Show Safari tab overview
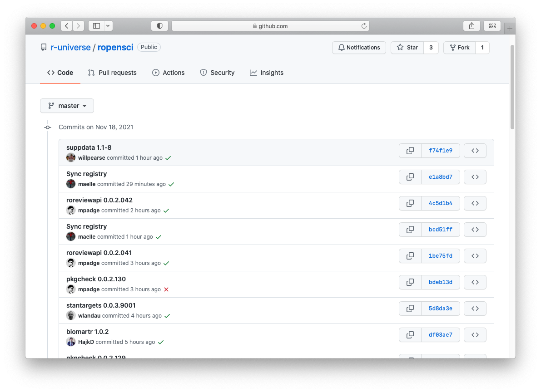The image size is (541, 392). 492,26
